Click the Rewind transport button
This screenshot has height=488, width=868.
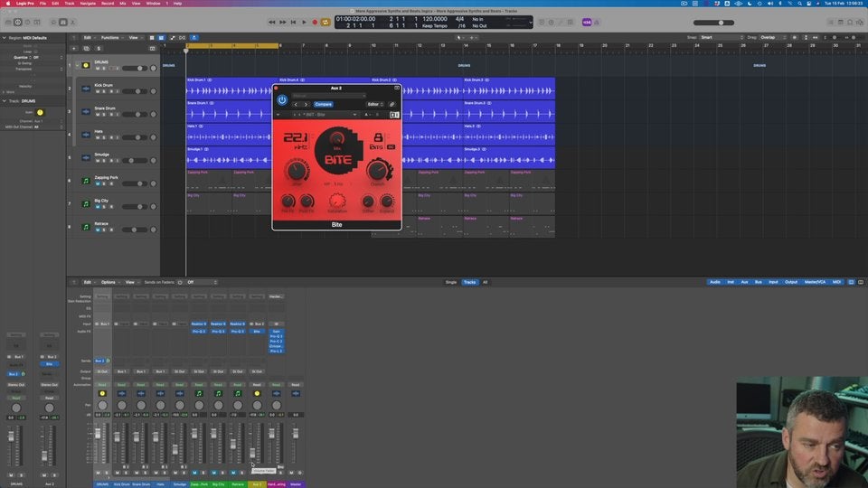272,22
